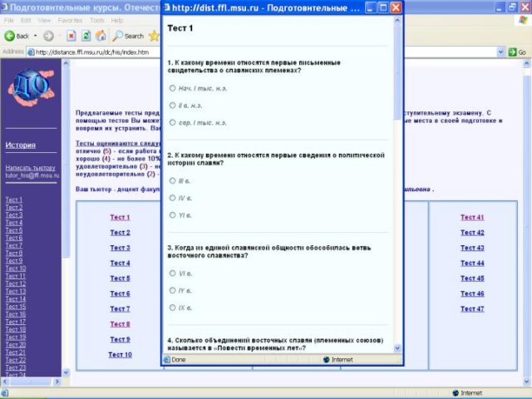This screenshot has height=399, width=532.
Task: Choose 'III в.' for question 2
Action: (172, 181)
